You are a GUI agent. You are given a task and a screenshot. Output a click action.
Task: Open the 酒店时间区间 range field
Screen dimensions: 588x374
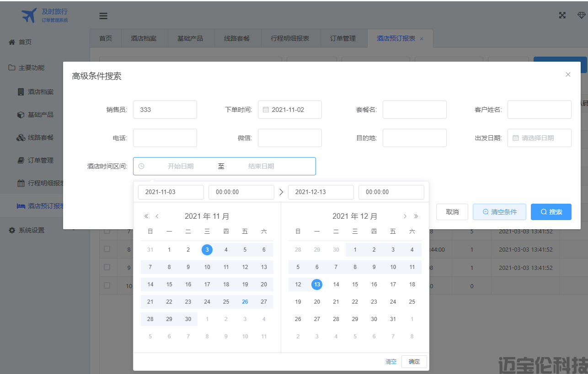point(225,166)
